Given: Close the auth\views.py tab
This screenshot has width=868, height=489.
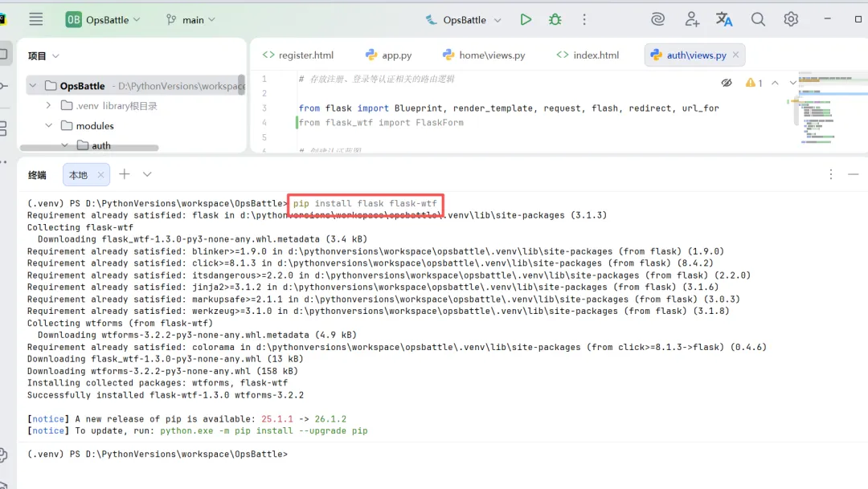Looking at the screenshot, I should tap(735, 55).
